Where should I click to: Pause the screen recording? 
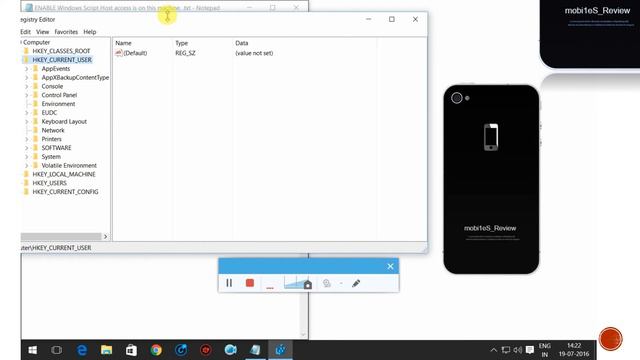229,283
